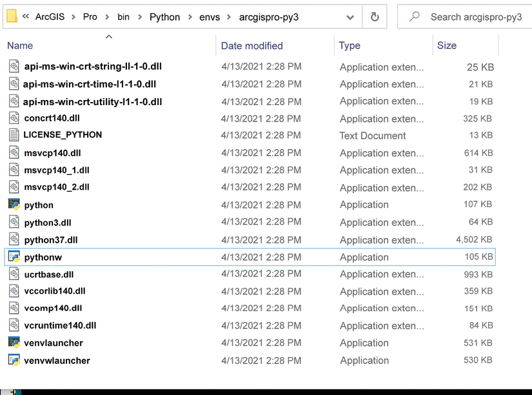Select the file name vcruntime140.dll
Viewport: 532px width, 395px height.
point(60,325)
